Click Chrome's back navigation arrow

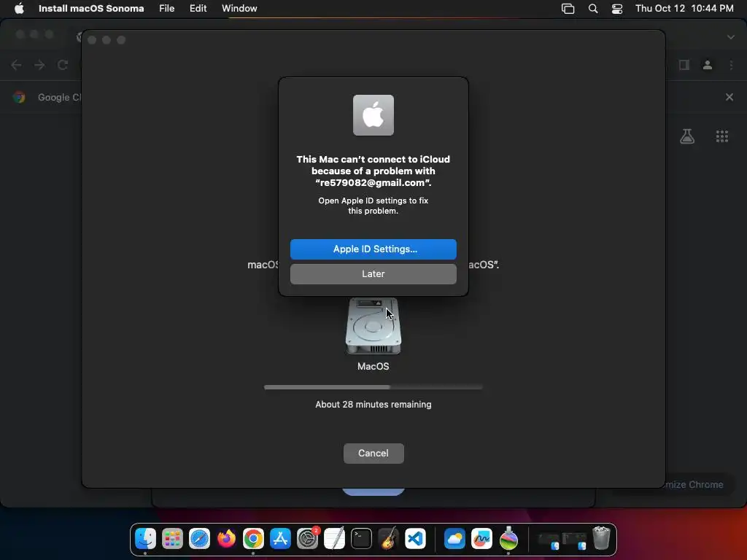16,65
